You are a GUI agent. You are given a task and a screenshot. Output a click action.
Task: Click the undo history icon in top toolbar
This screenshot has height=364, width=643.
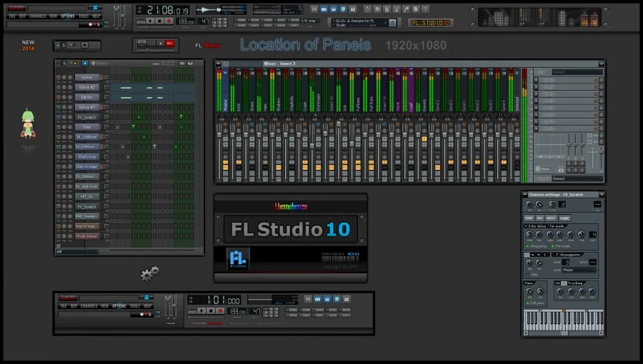point(367,9)
